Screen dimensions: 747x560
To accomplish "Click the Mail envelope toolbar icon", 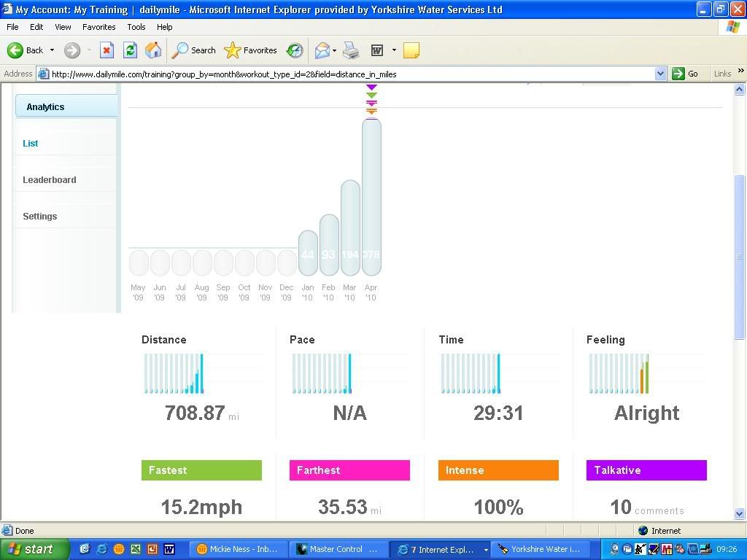I will 322,50.
